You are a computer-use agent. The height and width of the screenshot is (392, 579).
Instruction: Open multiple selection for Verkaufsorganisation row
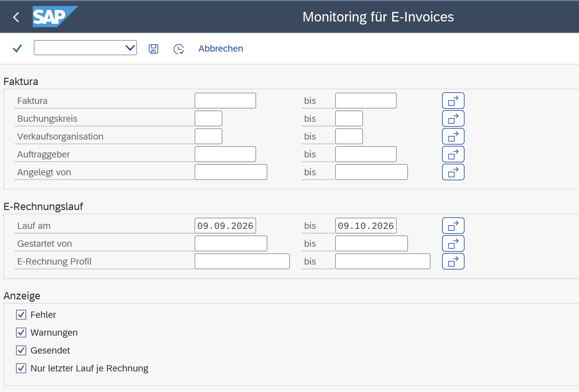pyautogui.click(x=453, y=136)
